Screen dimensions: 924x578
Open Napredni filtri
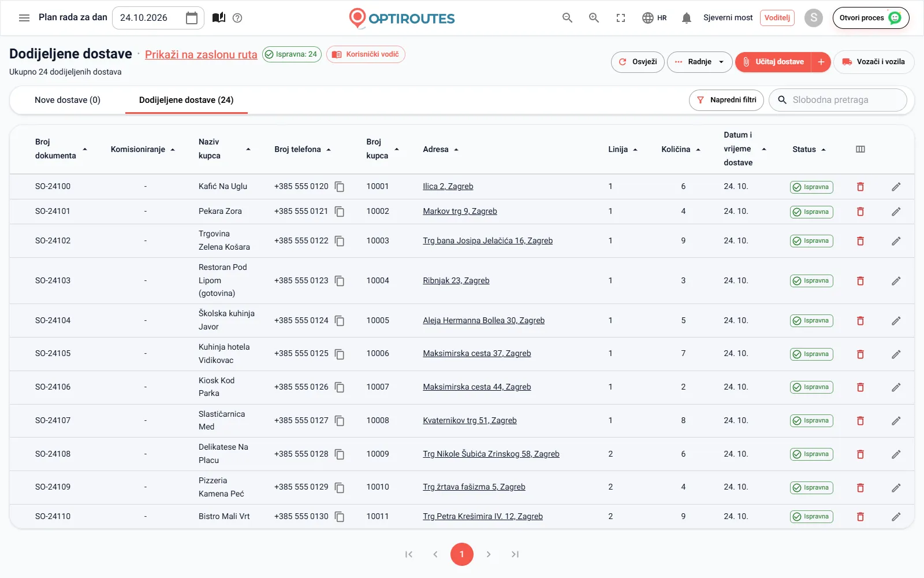coord(726,100)
